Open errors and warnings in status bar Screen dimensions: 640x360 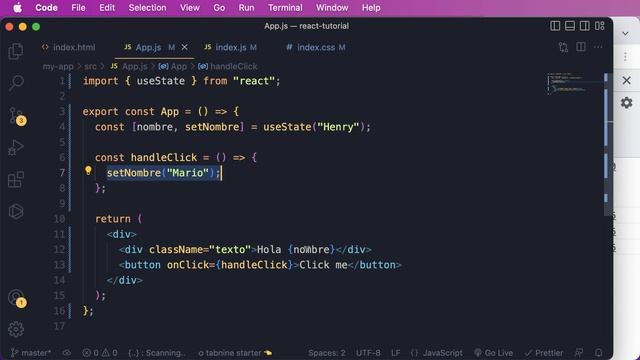click(100, 353)
